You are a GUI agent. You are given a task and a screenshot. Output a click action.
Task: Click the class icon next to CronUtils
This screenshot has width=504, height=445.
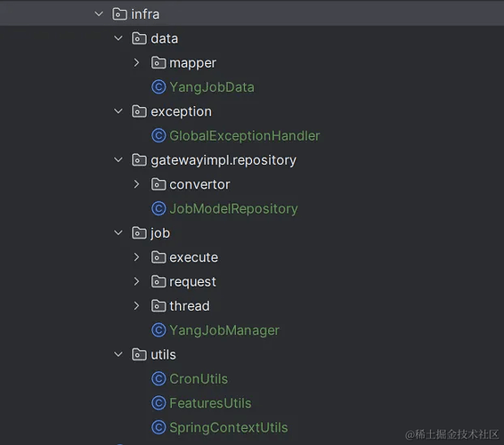point(159,379)
